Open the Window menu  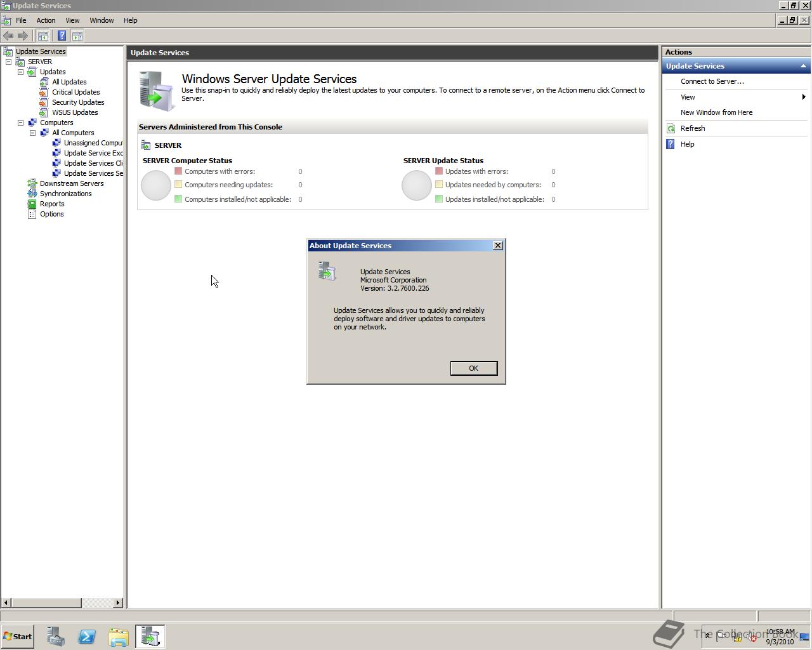[101, 20]
